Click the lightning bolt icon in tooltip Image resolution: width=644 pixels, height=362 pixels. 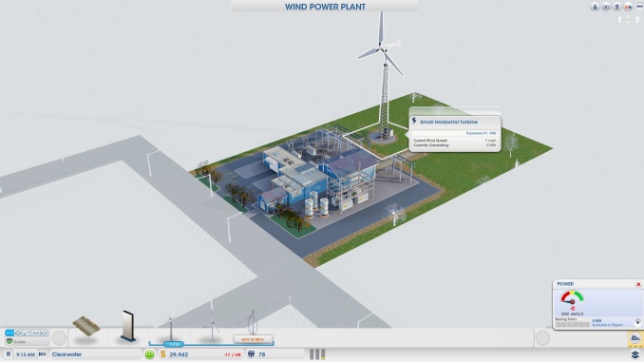[x=414, y=122]
